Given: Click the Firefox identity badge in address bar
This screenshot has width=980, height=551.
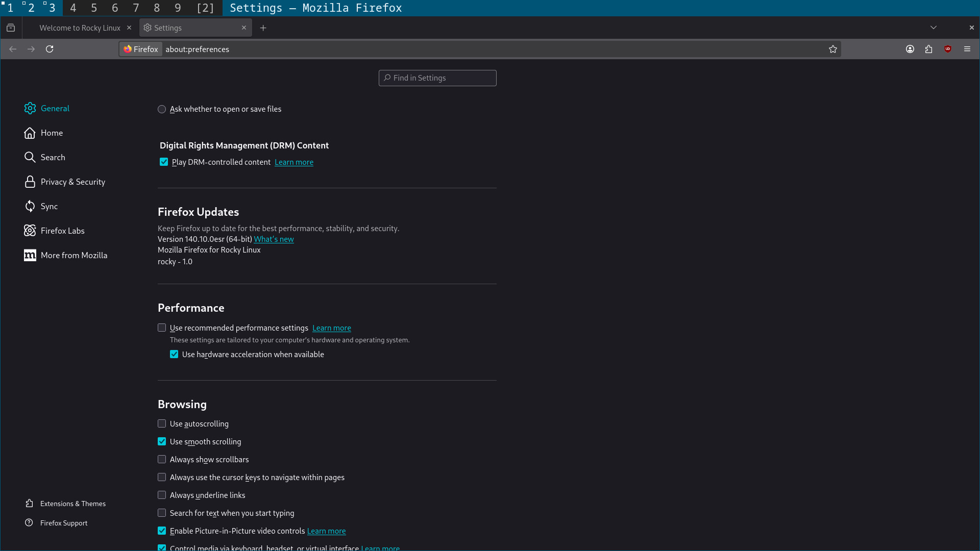Looking at the screenshot, I should [x=141, y=49].
